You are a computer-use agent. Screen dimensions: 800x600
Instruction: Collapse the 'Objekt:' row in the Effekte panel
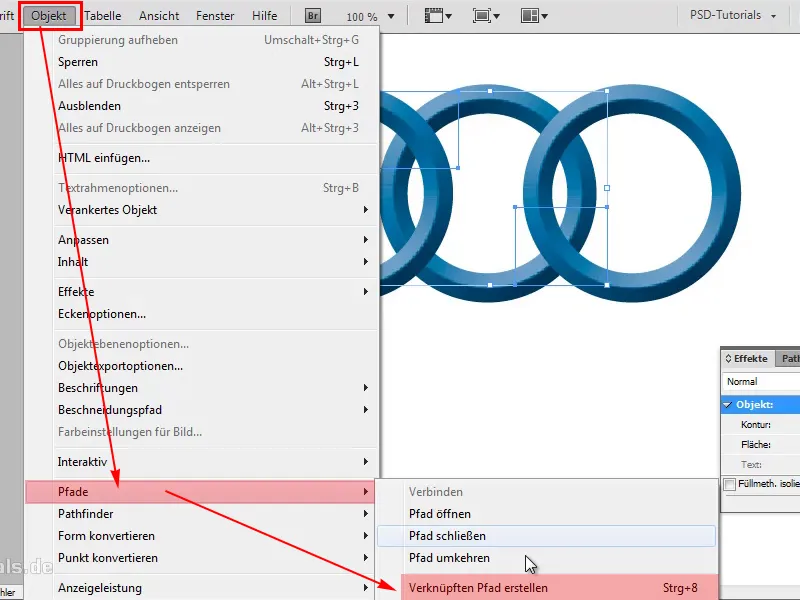pyautogui.click(x=727, y=405)
